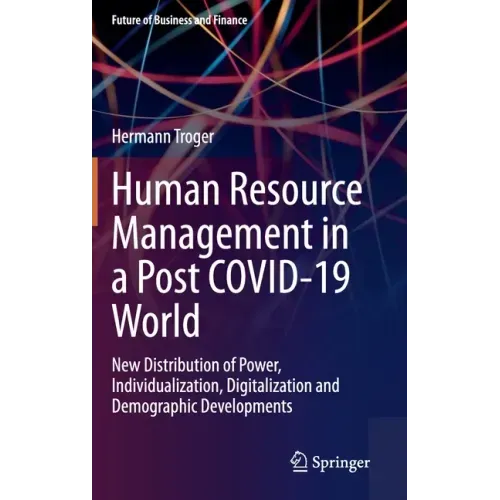Click title line 'Human Resource'
The height and width of the screenshot is (500, 500).
click(x=237, y=190)
